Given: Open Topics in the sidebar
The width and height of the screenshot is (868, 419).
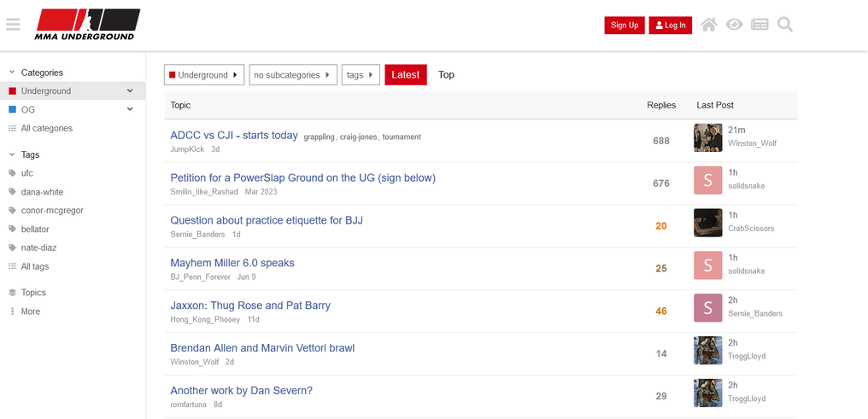Looking at the screenshot, I should 33,293.
